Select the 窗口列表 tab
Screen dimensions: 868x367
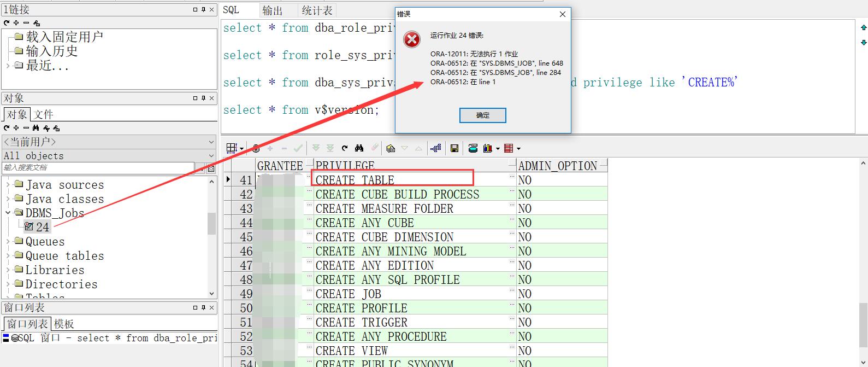coord(27,324)
